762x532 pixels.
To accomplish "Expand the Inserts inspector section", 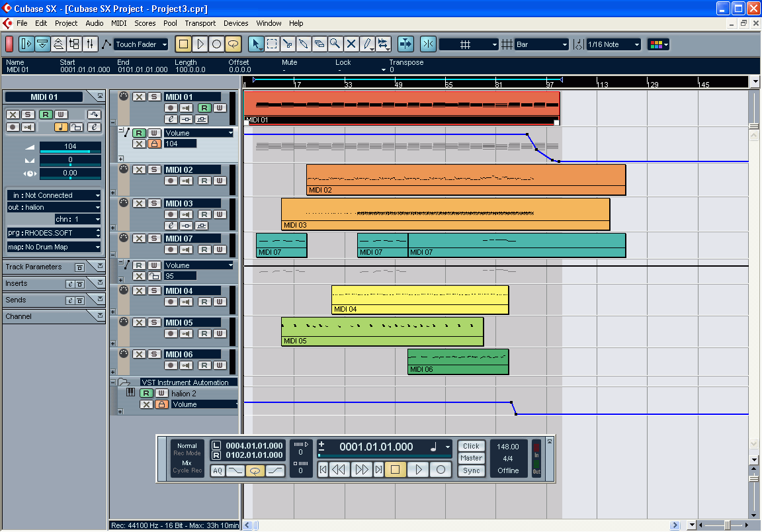I will tap(100, 283).
